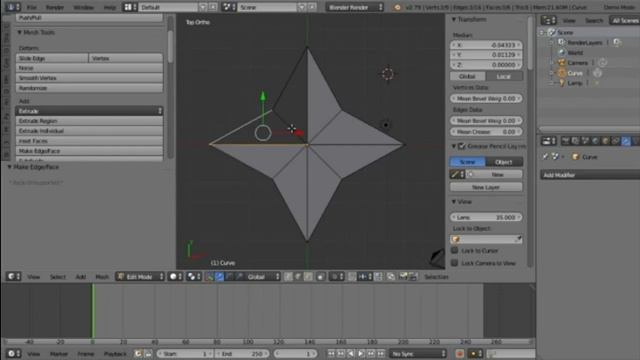
Task: Toggle the timeline record button
Action: 460,353
